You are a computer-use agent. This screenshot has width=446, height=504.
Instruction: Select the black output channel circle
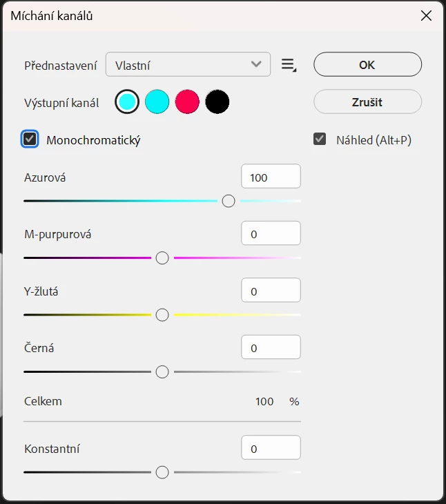point(217,102)
